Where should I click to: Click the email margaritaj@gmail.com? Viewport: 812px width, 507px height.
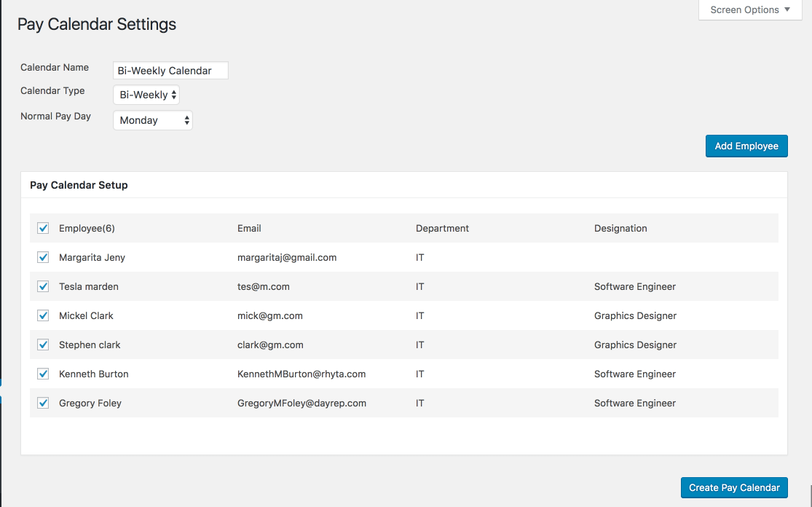[x=287, y=257]
